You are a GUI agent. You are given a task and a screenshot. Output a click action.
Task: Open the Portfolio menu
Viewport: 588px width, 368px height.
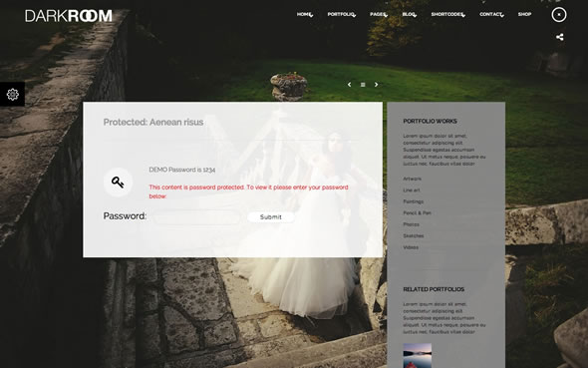341,14
